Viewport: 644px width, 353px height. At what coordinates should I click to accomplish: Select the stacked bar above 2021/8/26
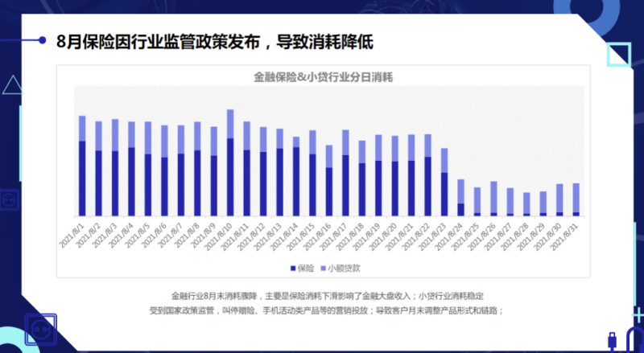pos(493,199)
